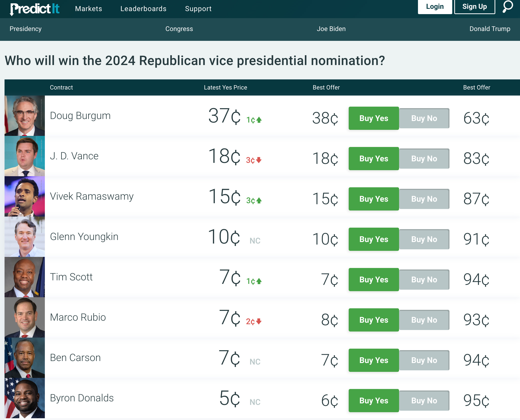Open the Vivek Ramaswamy contract name
This screenshot has width=520, height=420.
pyautogui.click(x=92, y=197)
